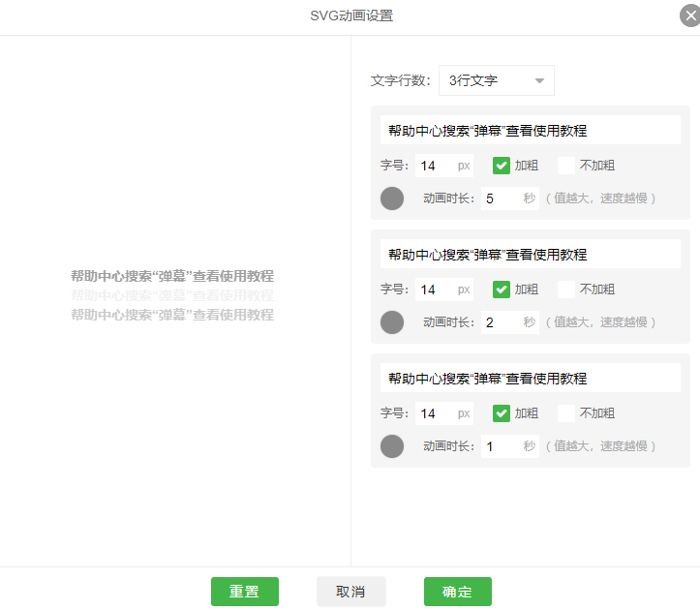
Task: Focus the 动画时长 field showing 2 seconds
Action: (499, 322)
